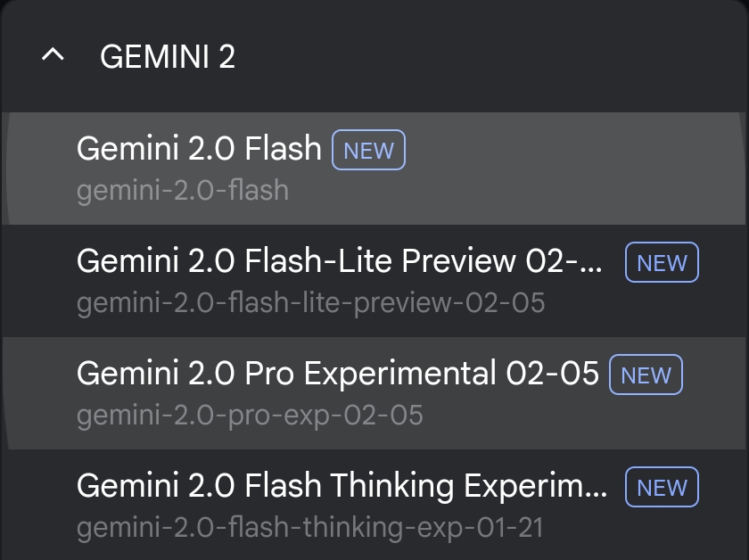The image size is (749, 560).
Task: Pick Gemini 2.0 Pro Experimental 02-05
Action: click(374, 393)
